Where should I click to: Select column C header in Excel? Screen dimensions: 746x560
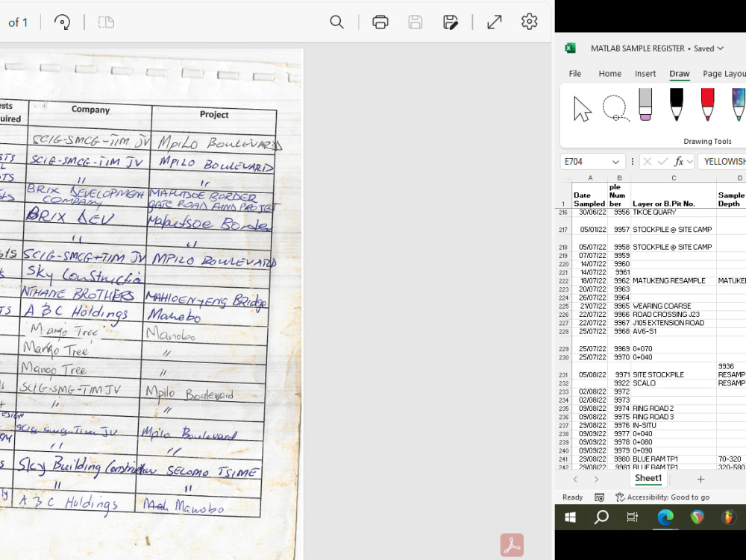(674, 177)
